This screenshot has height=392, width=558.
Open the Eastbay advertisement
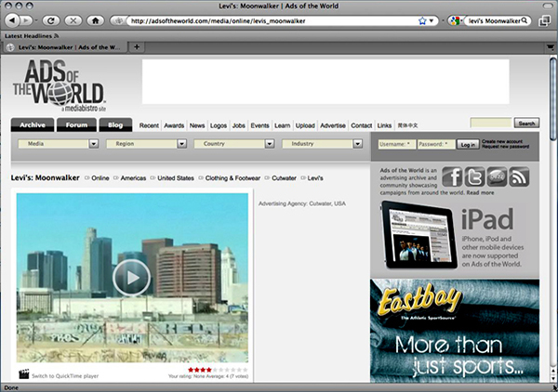[x=455, y=331]
